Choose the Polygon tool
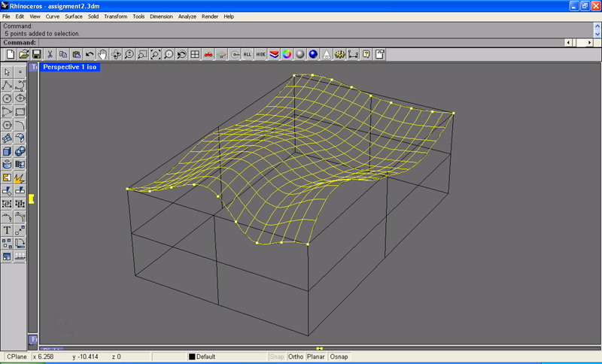The image size is (602, 364). [7, 125]
